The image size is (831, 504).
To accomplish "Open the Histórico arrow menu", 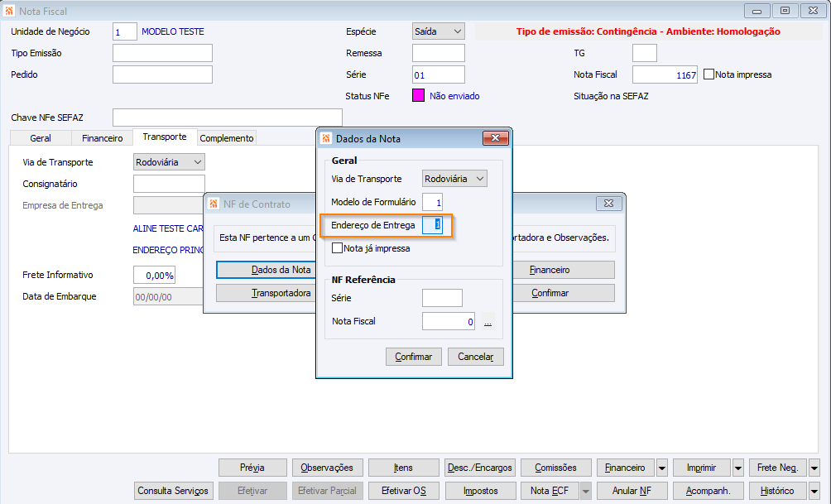I will 814,491.
